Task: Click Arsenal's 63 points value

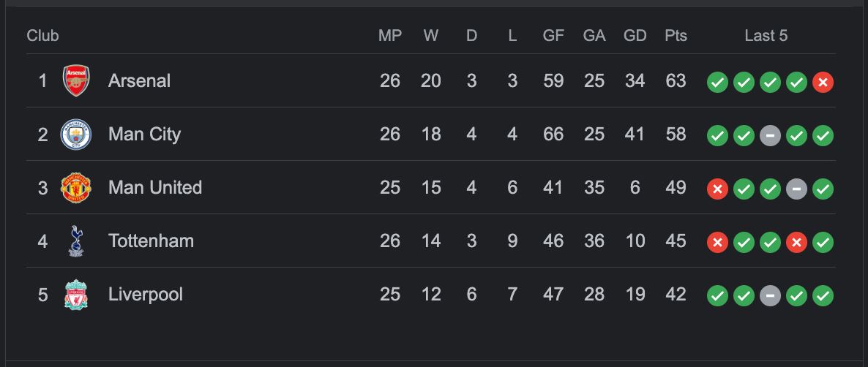Action: (676, 80)
